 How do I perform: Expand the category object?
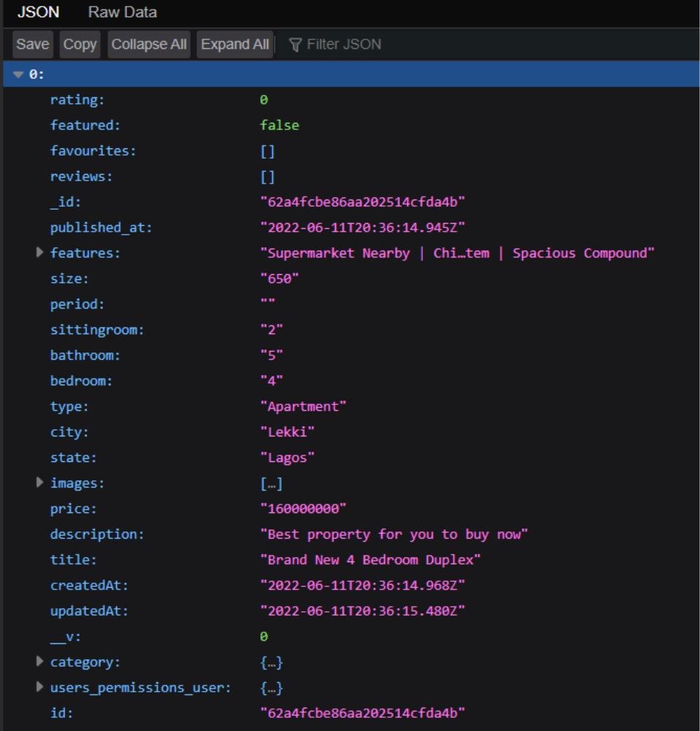(39, 662)
